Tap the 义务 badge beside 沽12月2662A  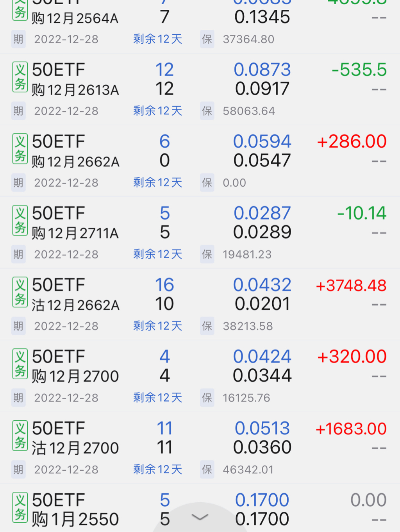20,292
